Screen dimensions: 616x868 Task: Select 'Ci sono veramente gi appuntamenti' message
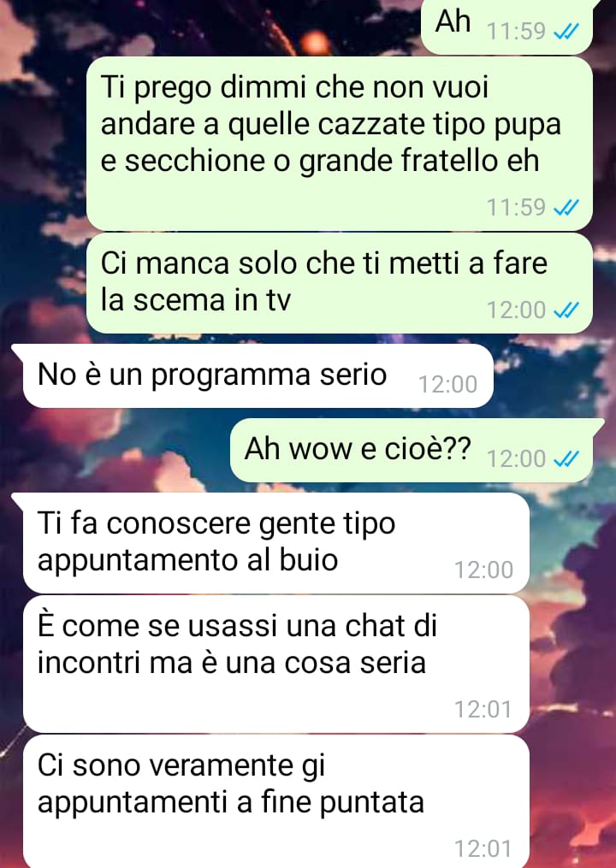click(275, 801)
